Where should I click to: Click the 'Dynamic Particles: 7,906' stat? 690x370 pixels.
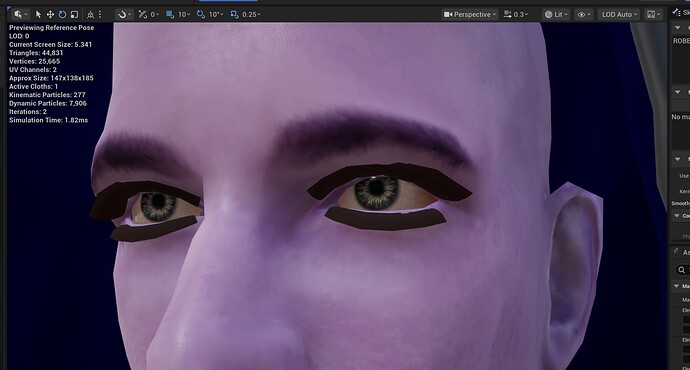(x=48, y=103)
